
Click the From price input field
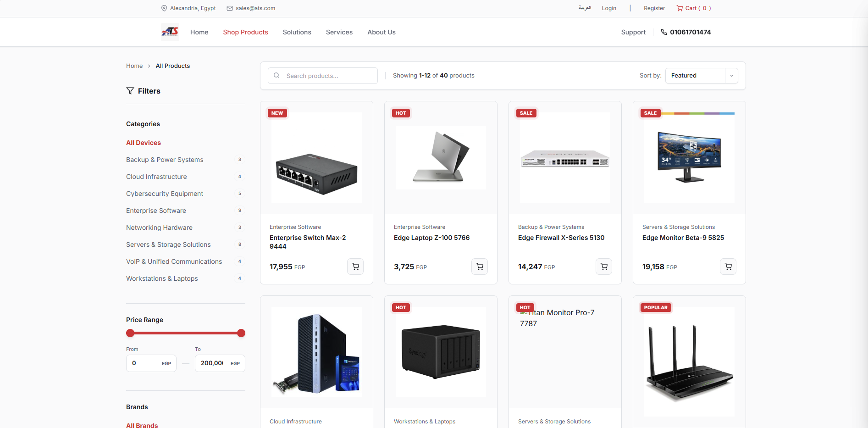point(151,363)
